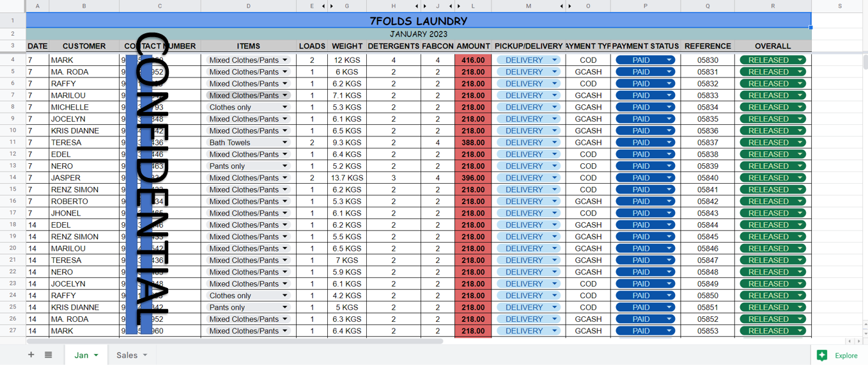868x368 pixels.
Task: Select the JANUARY 2023 cell
Action: (x=419, y=34)
